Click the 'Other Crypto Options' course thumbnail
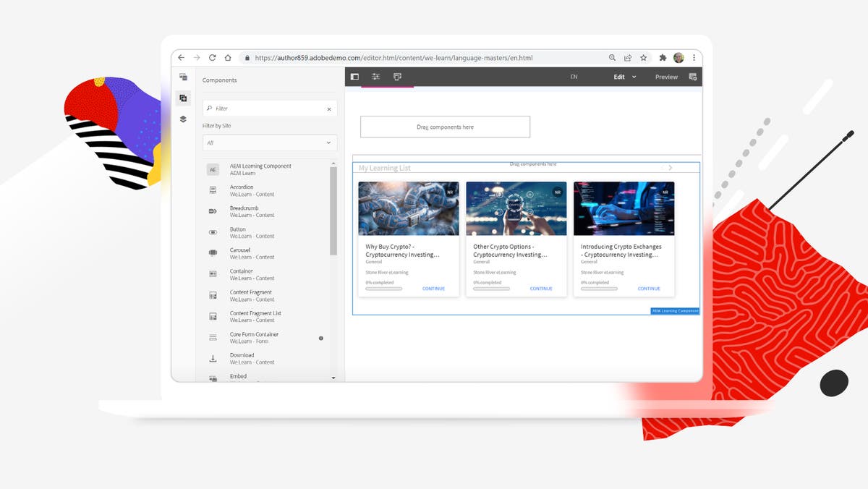 pos(516,208)
